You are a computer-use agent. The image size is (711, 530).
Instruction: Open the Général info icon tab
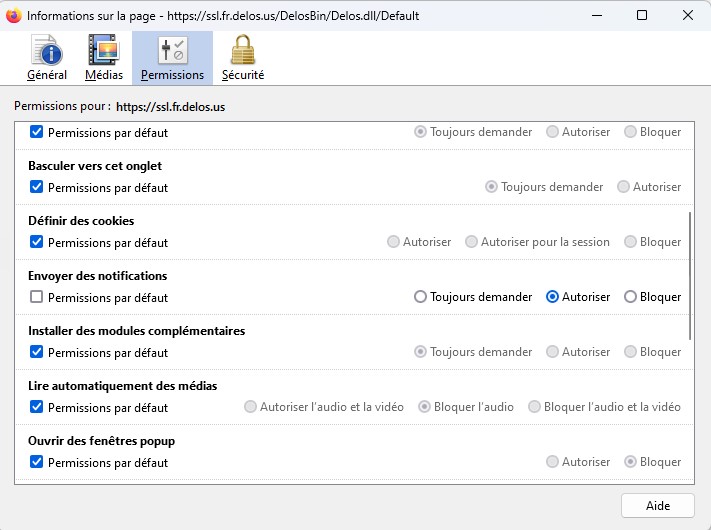pyautogui.click(x=47, y=58)
